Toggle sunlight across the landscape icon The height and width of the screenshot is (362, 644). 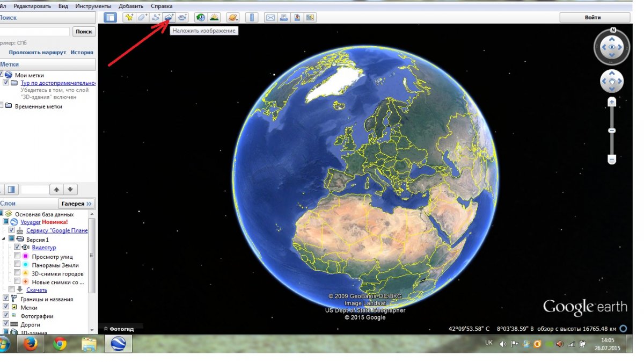[x=214, y=18]
